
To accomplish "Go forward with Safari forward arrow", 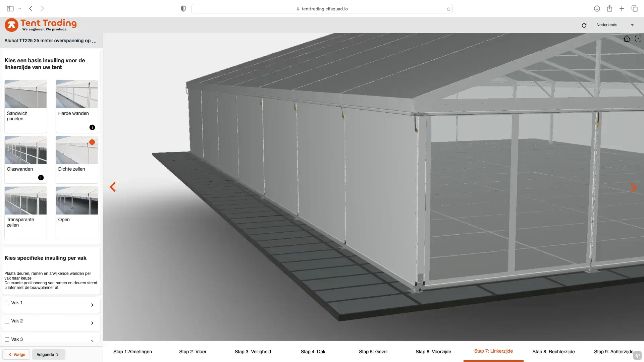I will pos(43,9).
